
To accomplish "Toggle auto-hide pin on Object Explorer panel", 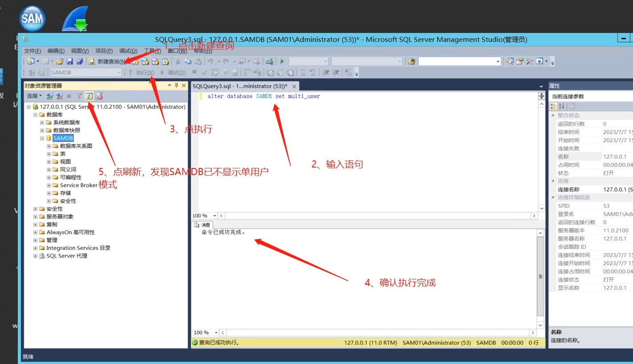I will point(176,86).
